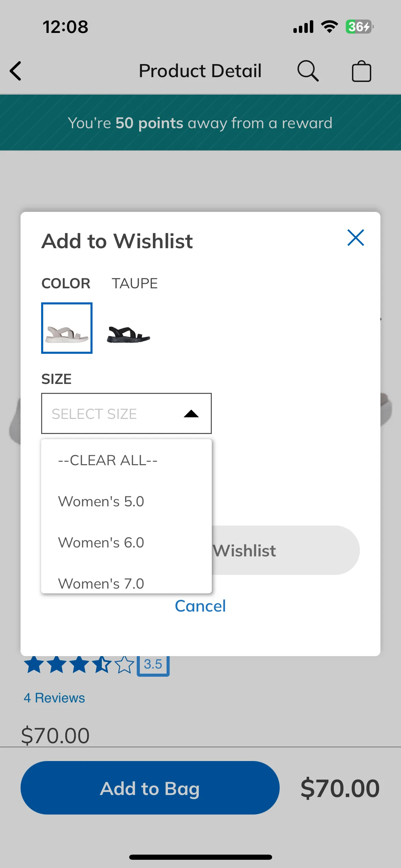Open the shopping bag icon
This screenshot has height=868, width=401.
[362, 71]
